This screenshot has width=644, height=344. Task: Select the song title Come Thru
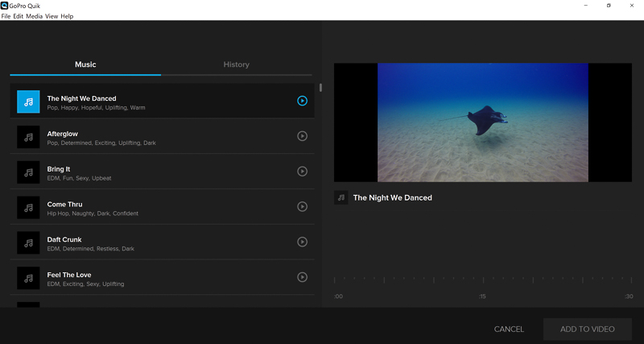click(65, 205)
